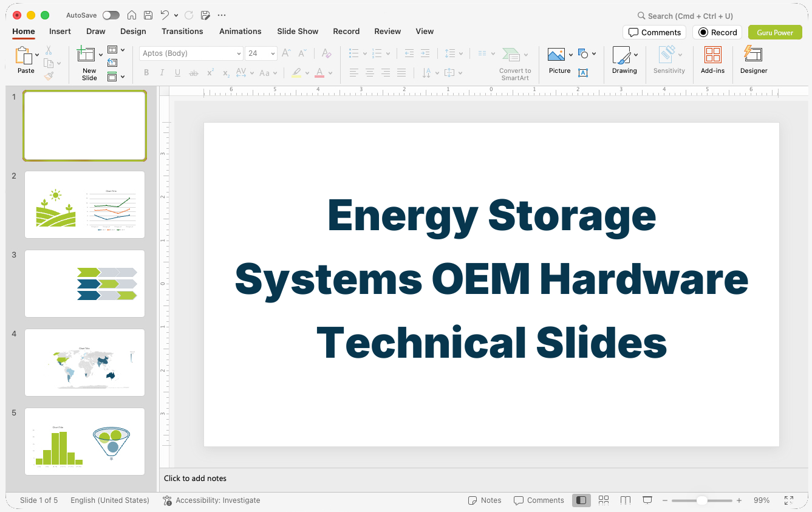Apply the red font color

point(319,73)
